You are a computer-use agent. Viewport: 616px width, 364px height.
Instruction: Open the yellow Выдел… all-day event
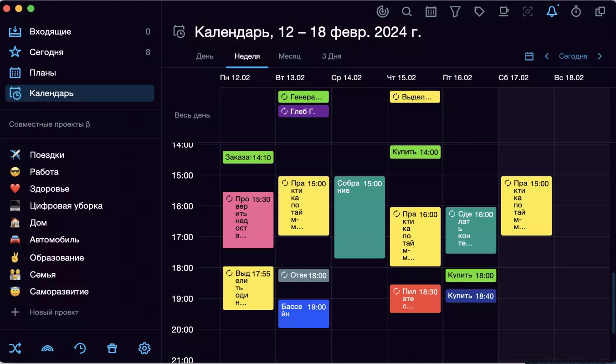(x=415, y=97)
